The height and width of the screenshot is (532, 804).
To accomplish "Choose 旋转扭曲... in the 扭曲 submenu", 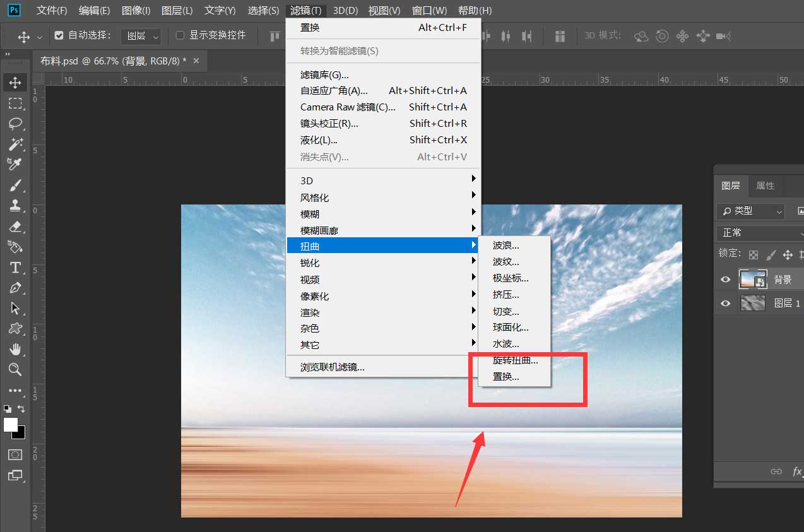I will tap(515, 360).
